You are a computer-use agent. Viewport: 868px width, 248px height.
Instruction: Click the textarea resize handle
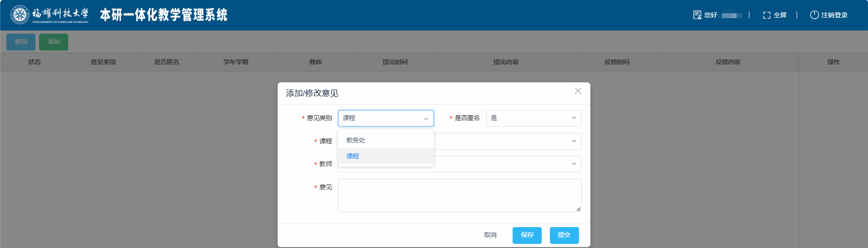click(x=578, y=209)
